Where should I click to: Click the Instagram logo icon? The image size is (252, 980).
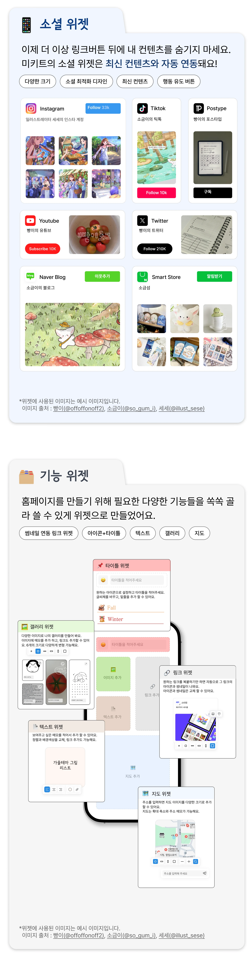point(31,108)
